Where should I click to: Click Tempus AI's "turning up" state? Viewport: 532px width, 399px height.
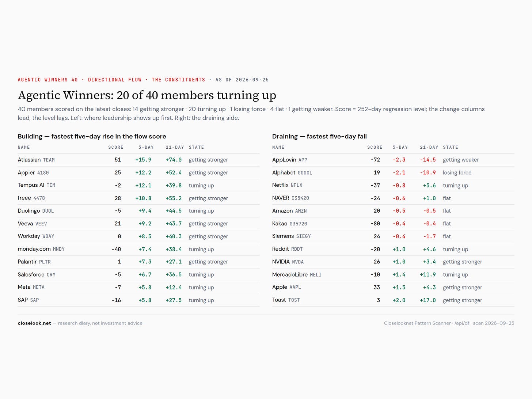201,185
